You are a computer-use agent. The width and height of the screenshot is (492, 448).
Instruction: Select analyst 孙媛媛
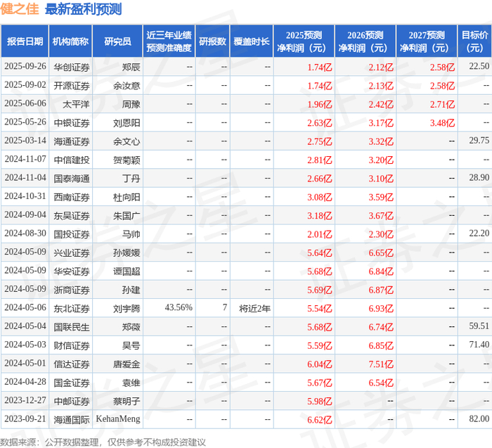click(x=127, y=252)
